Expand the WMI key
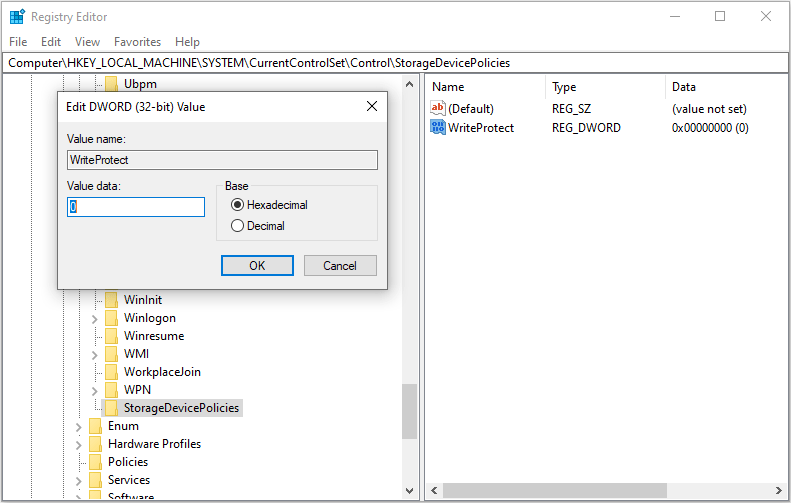This screenshot has height=503, width=791. pyautogui.click(x=94, y=355)
